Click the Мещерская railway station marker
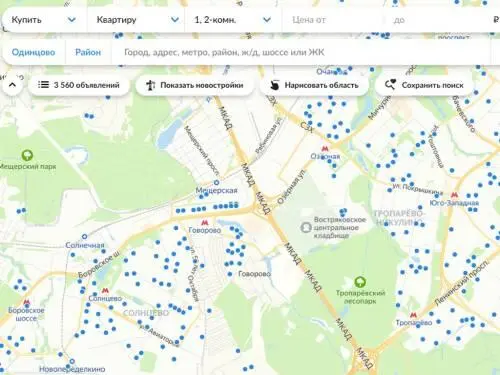Viewport: 500px width, 375px height. [216, 182]
